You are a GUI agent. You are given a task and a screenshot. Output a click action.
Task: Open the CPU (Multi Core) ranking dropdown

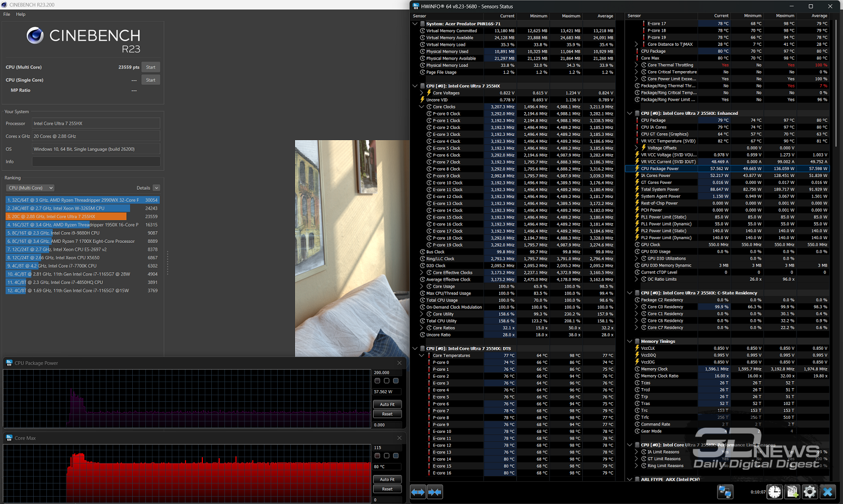pos(30,188)
